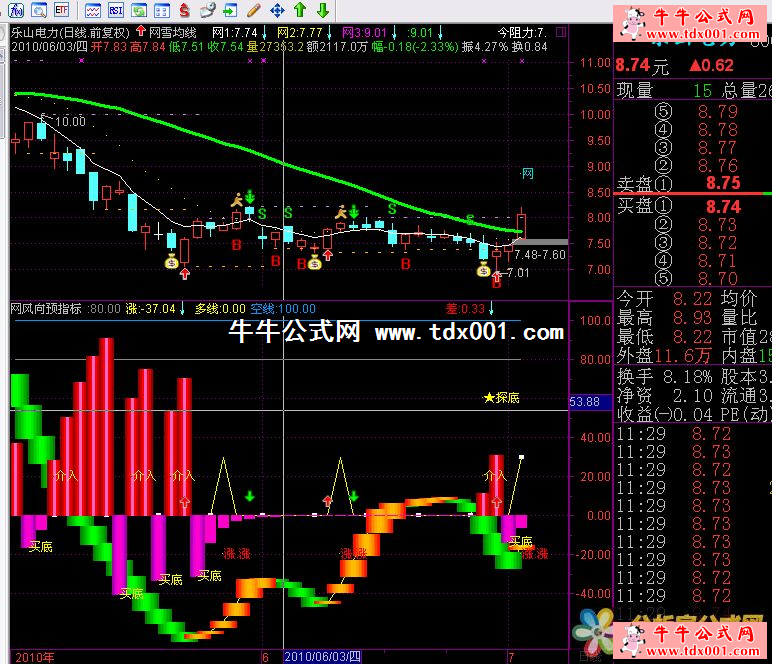772x664 pixels.
Task: Click the wave line chart toolbar icon
Action: coord(92,10)
